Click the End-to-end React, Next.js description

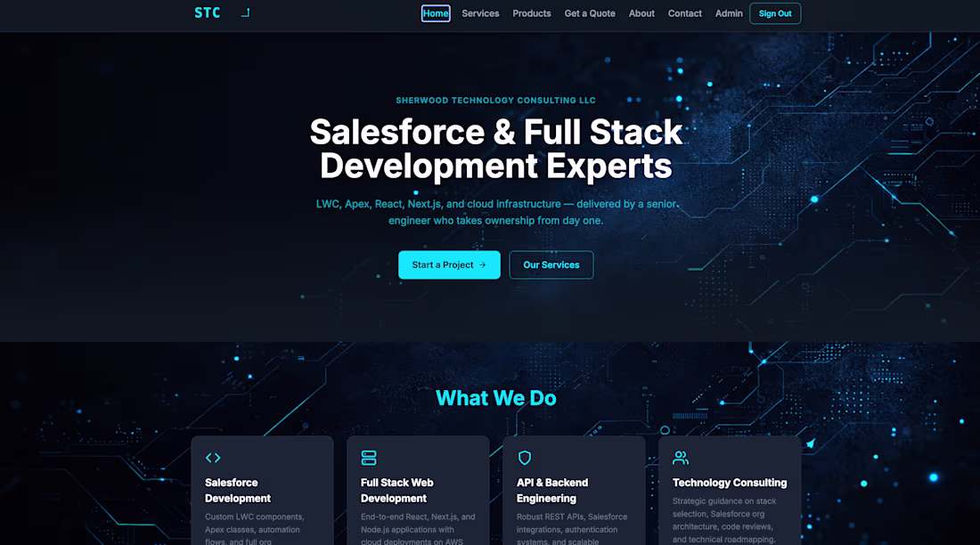(x=418, y=529)
